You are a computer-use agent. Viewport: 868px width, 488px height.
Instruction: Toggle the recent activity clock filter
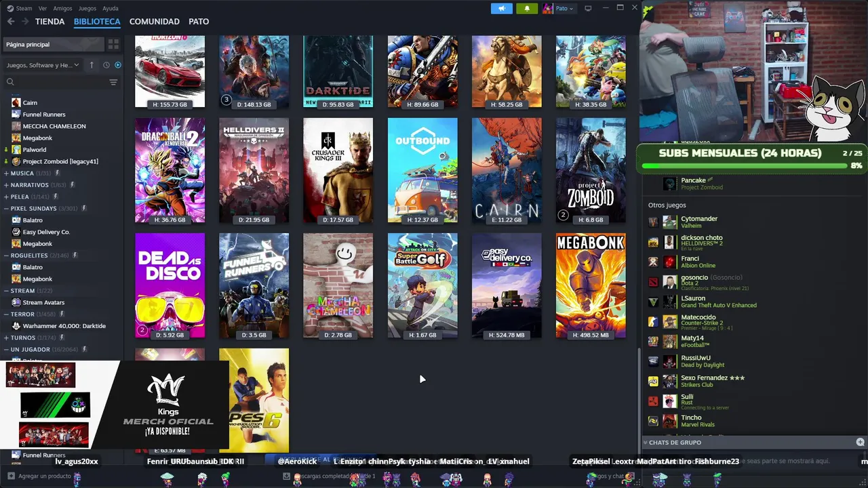(106, 65)
